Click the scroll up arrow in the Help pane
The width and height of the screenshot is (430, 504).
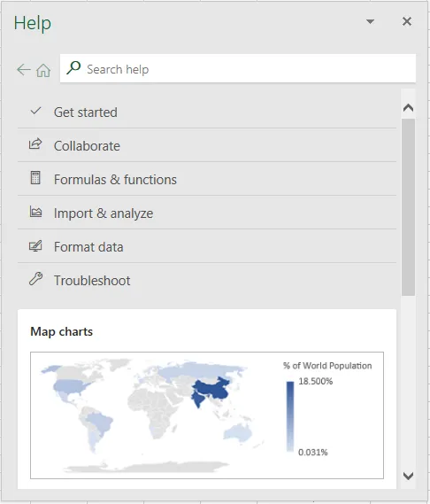point(408,108)
